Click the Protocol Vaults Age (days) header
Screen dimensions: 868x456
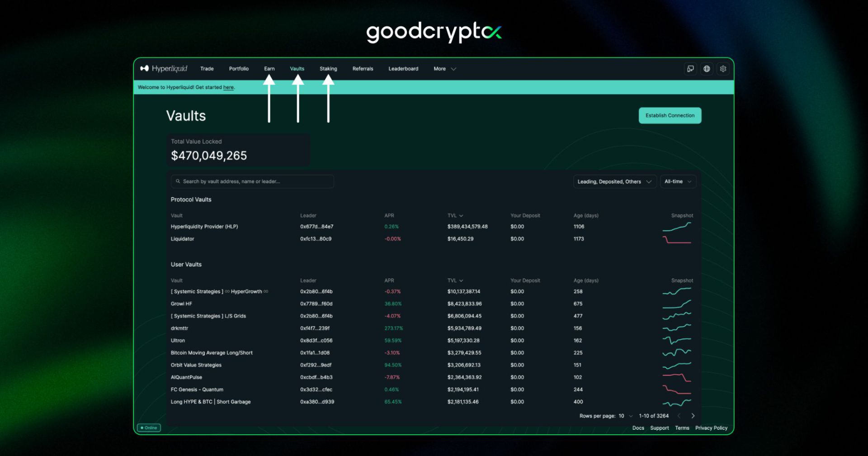[x=586, y=216]
